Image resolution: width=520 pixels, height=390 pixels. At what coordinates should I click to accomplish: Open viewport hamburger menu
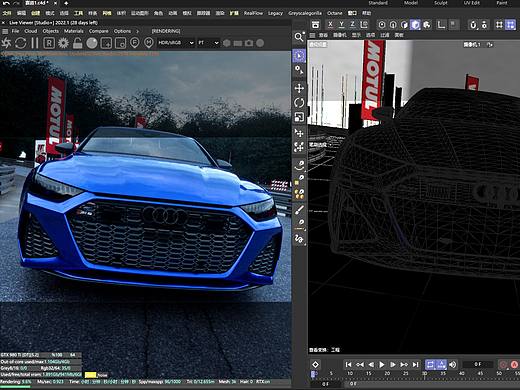312,35
